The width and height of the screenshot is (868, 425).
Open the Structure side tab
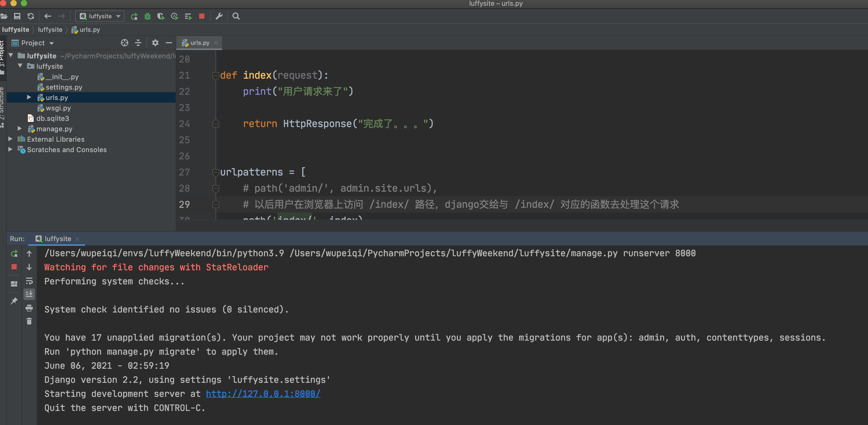2,107
